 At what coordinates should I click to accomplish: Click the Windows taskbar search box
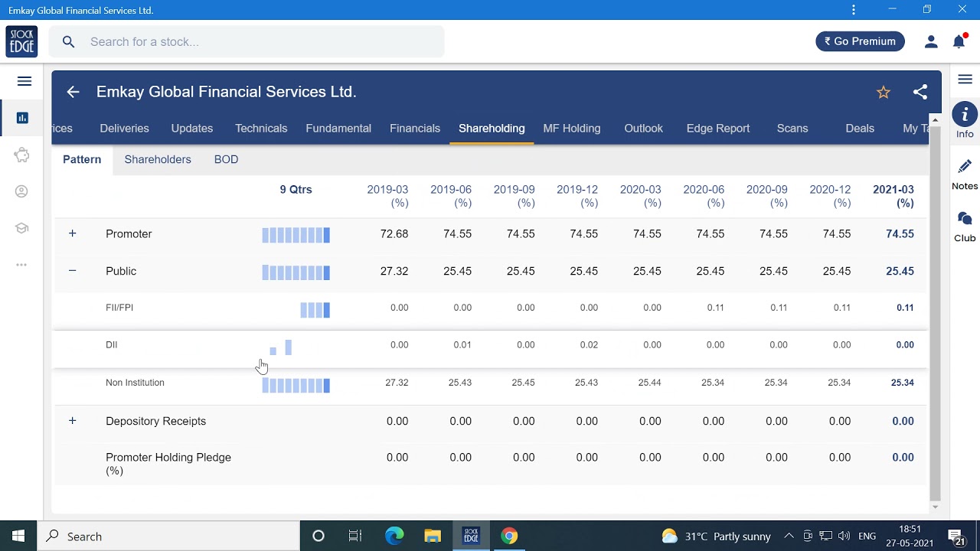168,536
